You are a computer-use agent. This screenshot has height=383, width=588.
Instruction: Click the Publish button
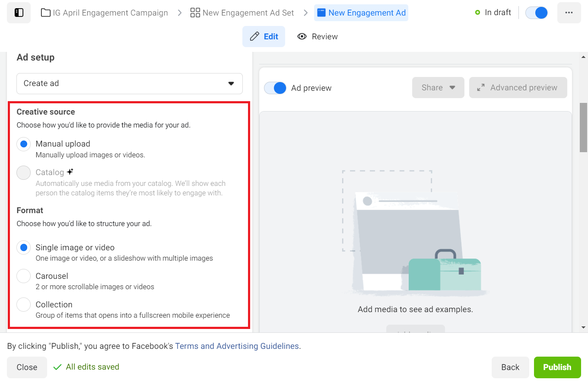[557, 367]
